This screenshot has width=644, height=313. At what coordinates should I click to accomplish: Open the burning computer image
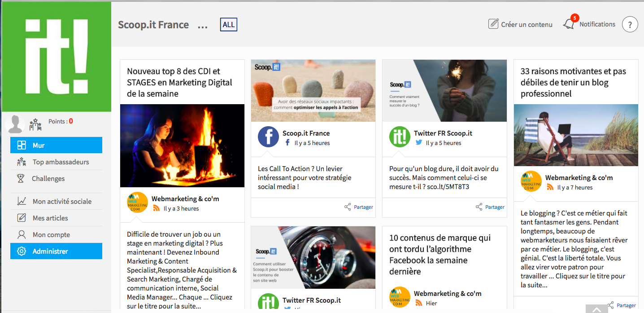(x=182, y=146)
